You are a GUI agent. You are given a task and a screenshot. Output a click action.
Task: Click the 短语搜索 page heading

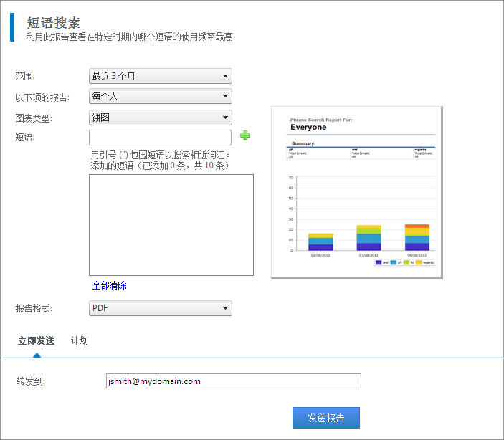point(53,23)
